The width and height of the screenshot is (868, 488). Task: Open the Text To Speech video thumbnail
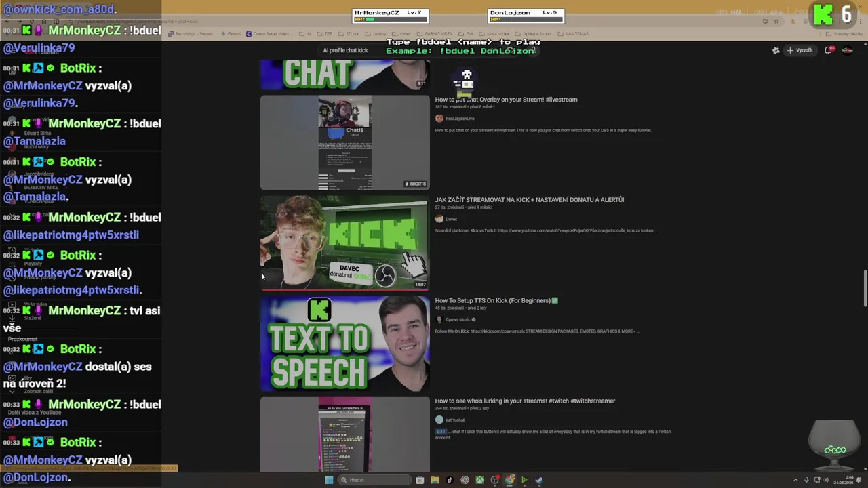(x=345, y=344)
